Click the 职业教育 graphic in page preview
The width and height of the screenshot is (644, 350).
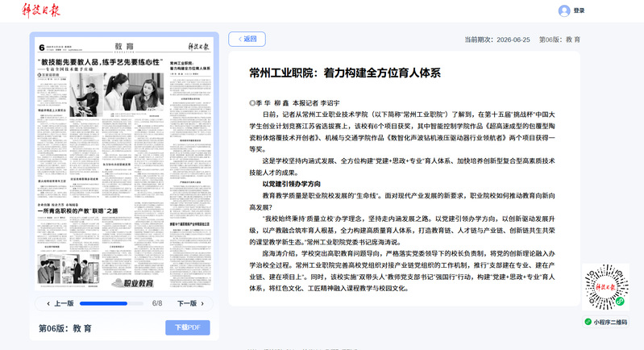pos(132,282)
